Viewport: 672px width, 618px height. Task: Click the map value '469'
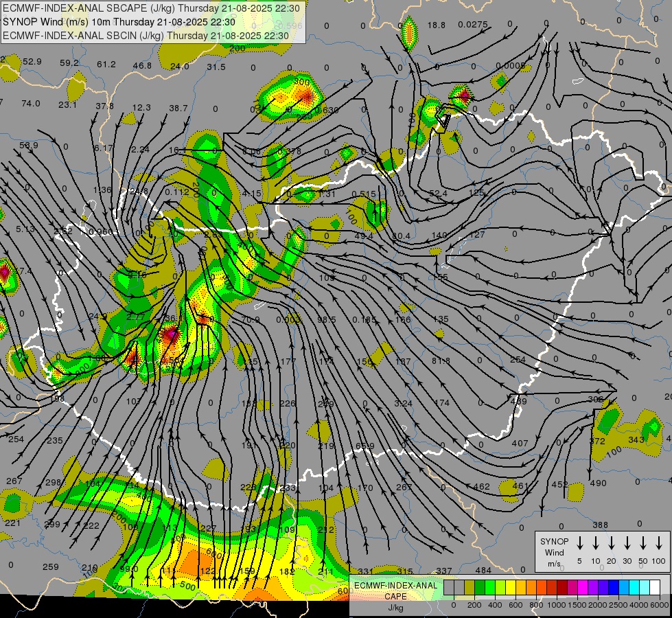518,402
